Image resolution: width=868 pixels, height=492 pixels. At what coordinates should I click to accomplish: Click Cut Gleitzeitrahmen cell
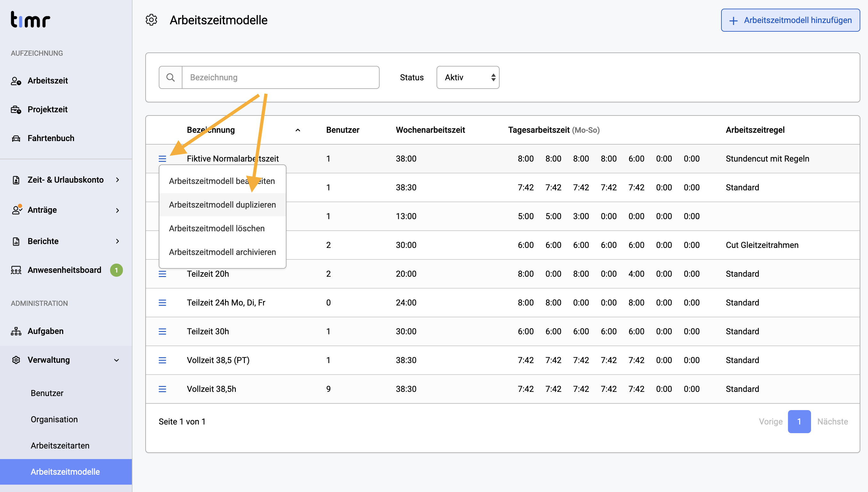(762, 245)
